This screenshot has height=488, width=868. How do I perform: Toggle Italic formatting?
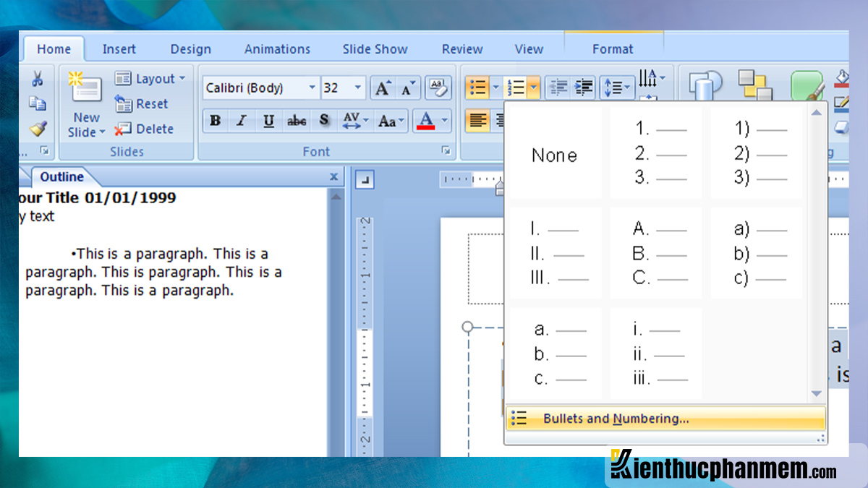pyautogui.click(x=242, y=121)
